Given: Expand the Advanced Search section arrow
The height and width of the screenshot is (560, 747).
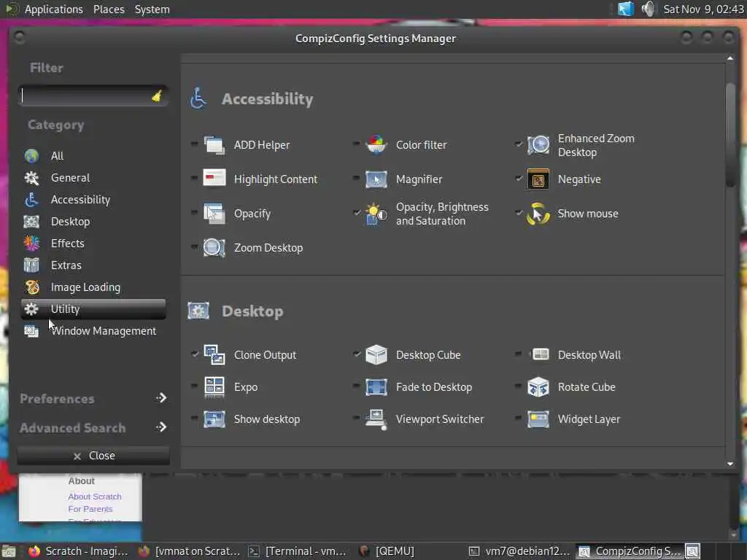Looking at the screenshot, I should [x=161, y=427].
